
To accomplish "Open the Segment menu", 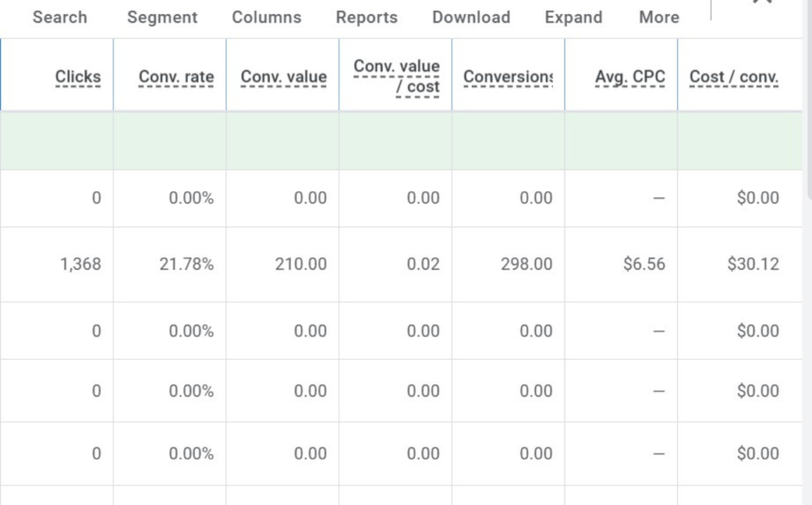I will (x=162, y=17).
